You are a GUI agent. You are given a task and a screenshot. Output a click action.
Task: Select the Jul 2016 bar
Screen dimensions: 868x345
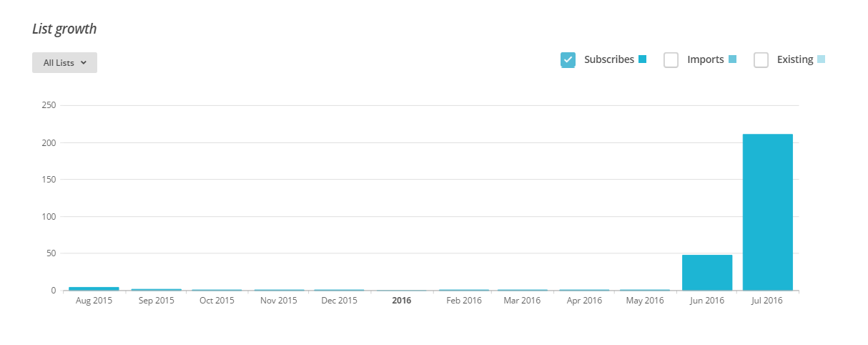click(768, 212)
